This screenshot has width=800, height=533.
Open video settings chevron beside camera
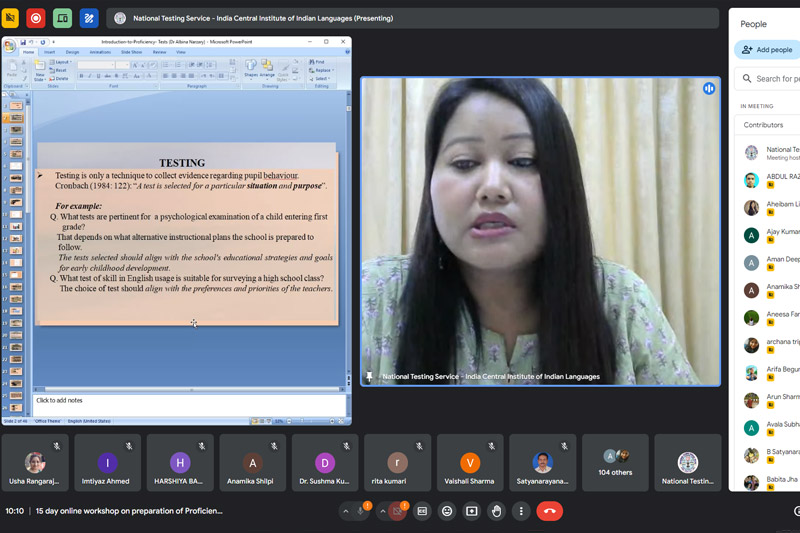(383, 511)
